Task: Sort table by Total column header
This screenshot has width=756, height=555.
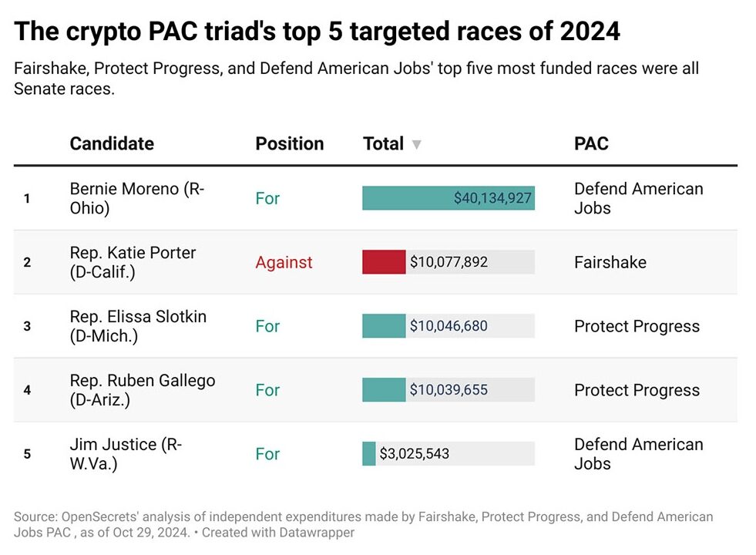Action: pos(384,144)
